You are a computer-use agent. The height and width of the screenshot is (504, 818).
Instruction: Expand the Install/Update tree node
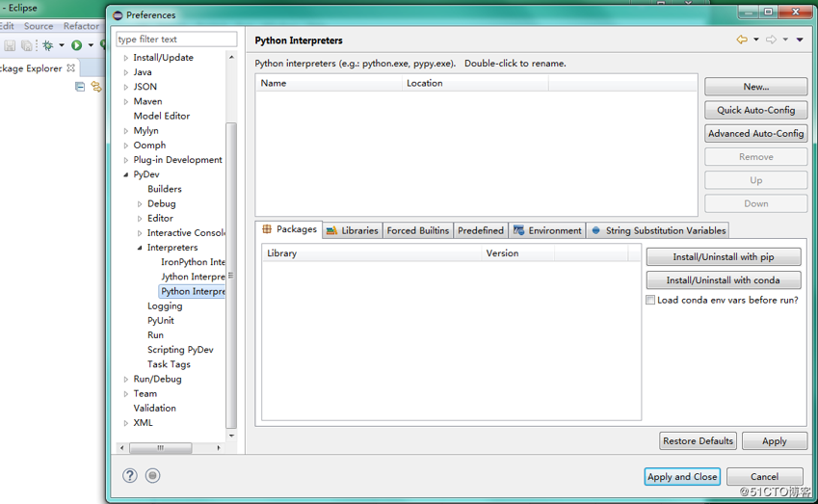[x=125, y=58]
